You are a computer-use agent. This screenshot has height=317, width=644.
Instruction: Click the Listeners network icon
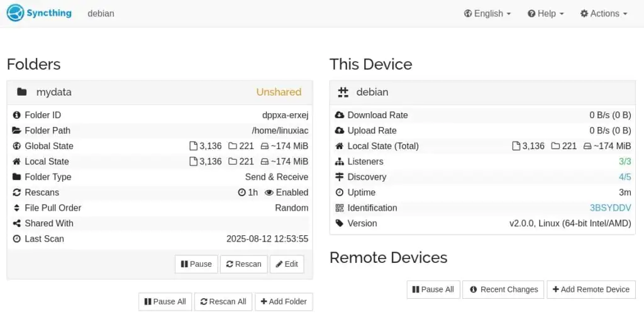click(x=340, y=162)
